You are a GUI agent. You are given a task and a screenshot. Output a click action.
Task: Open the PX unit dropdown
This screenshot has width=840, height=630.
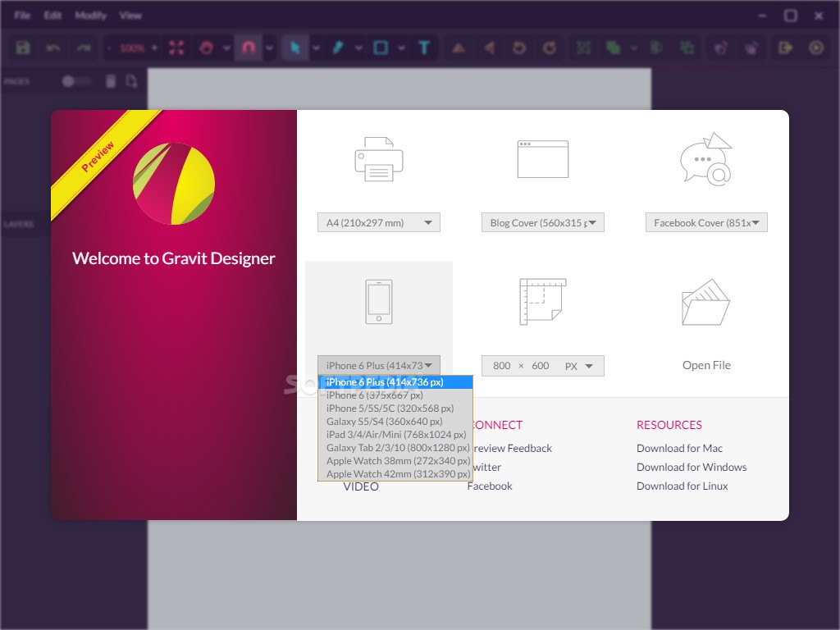(x=579, y=366)
